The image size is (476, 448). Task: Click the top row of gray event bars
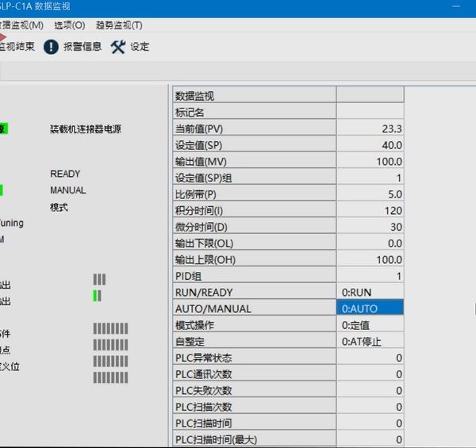pos(110,329)
